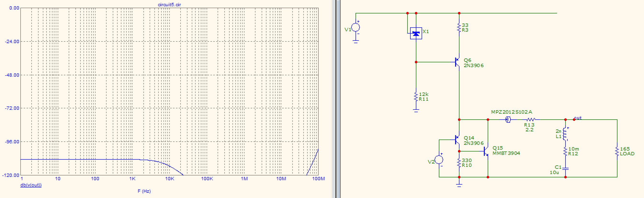Click the 1K x-axis value
Image resolution: width=644 pixels, height=198 pixels.
132,179
